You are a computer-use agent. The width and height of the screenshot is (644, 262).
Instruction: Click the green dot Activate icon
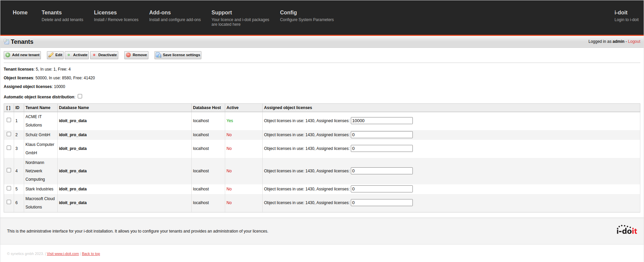[69, 55]
